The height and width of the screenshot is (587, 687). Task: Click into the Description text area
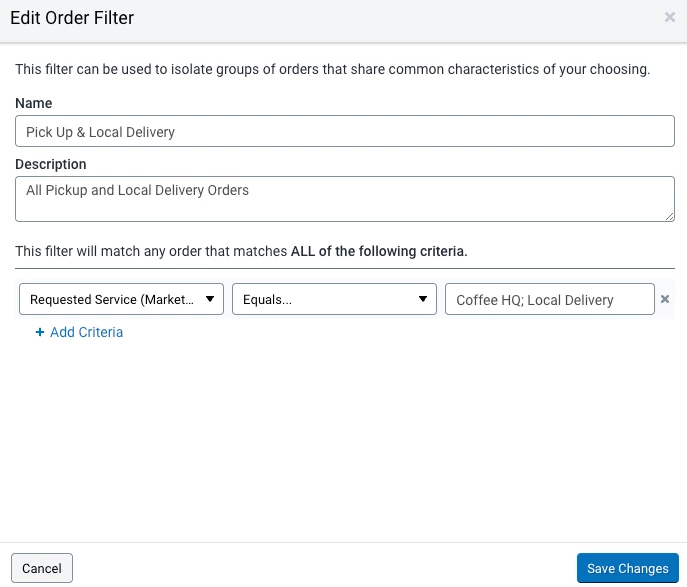(x=344, y=198)
